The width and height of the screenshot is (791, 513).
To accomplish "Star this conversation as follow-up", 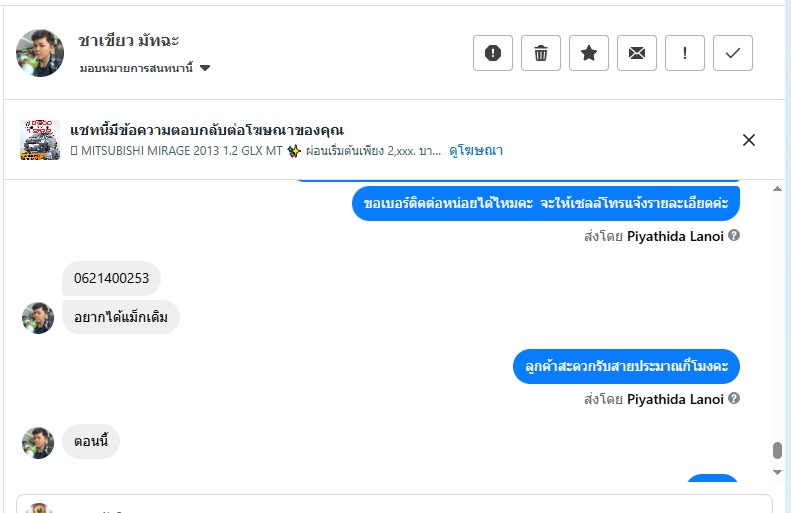I will pos(589,53).
